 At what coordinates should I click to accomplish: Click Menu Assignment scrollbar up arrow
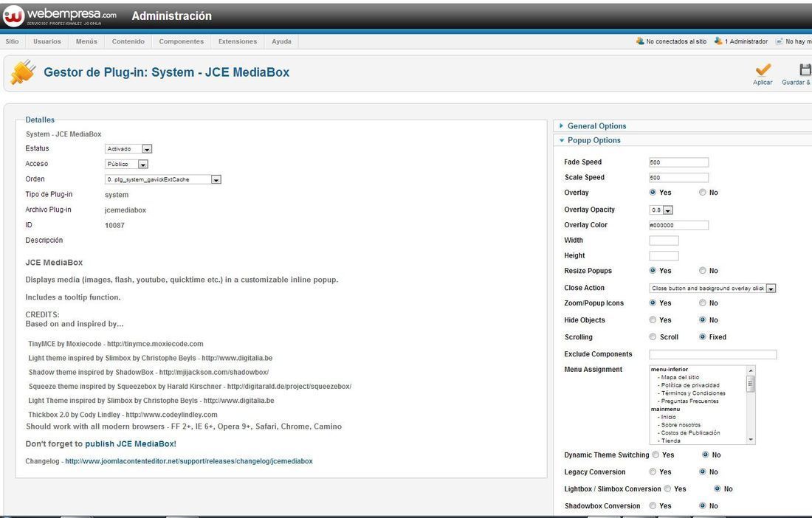pos(751,370)
